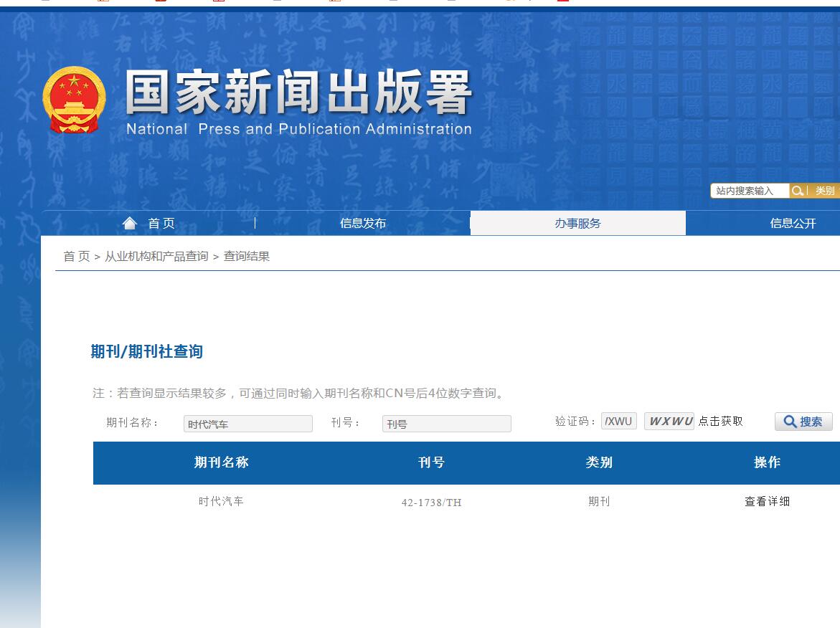Click the 验证码 captcha input box
840x628 pixels.
(x=618, y=422)
